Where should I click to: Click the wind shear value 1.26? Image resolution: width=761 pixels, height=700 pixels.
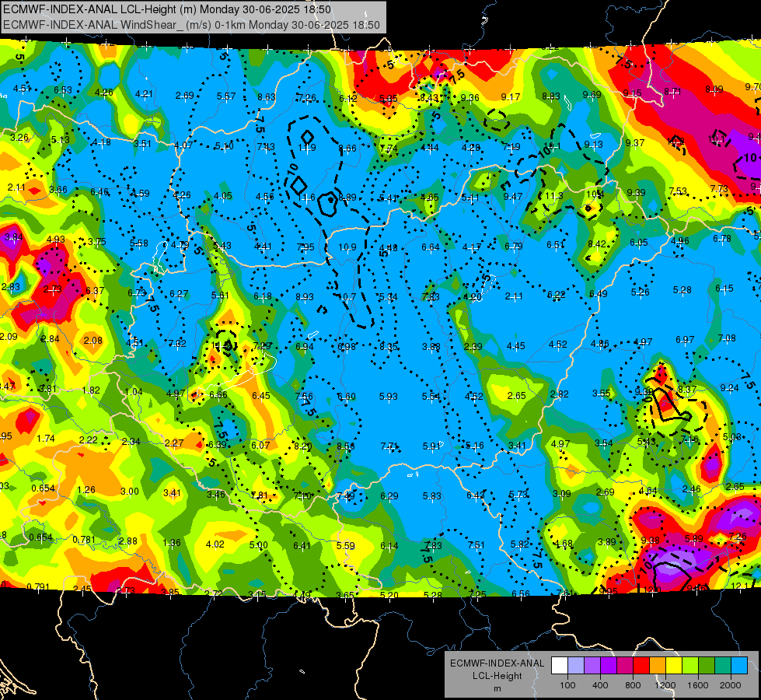coord(86,490)
